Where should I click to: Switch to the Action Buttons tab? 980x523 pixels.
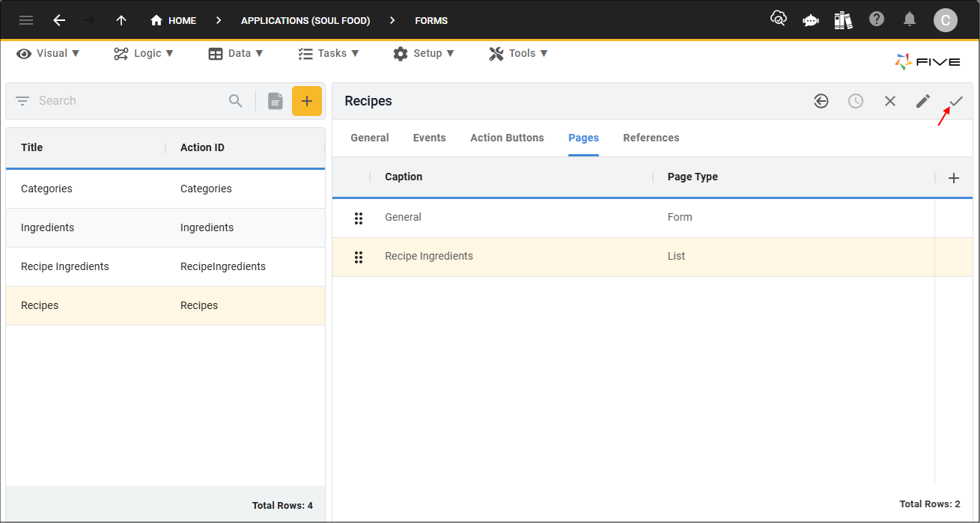point(507,138)
